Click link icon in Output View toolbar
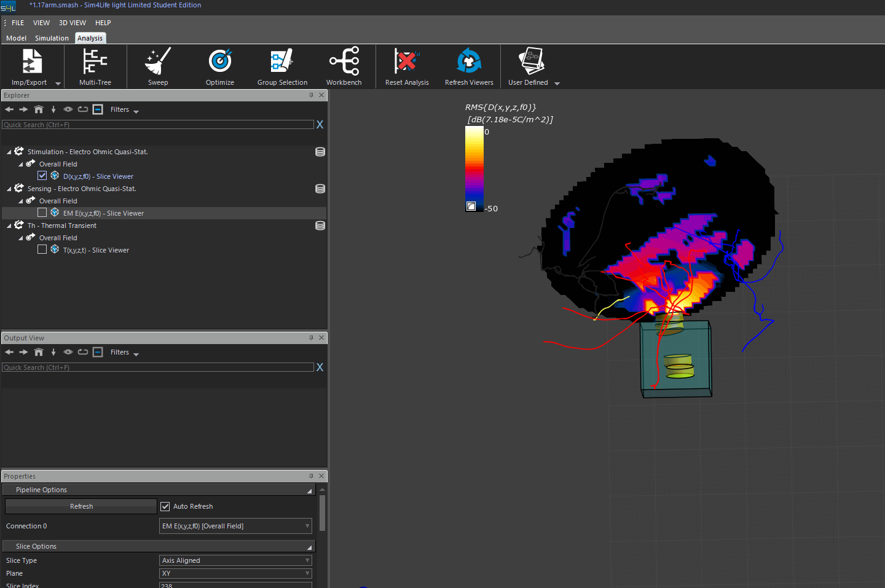The image size is (885, 588). 82,352
